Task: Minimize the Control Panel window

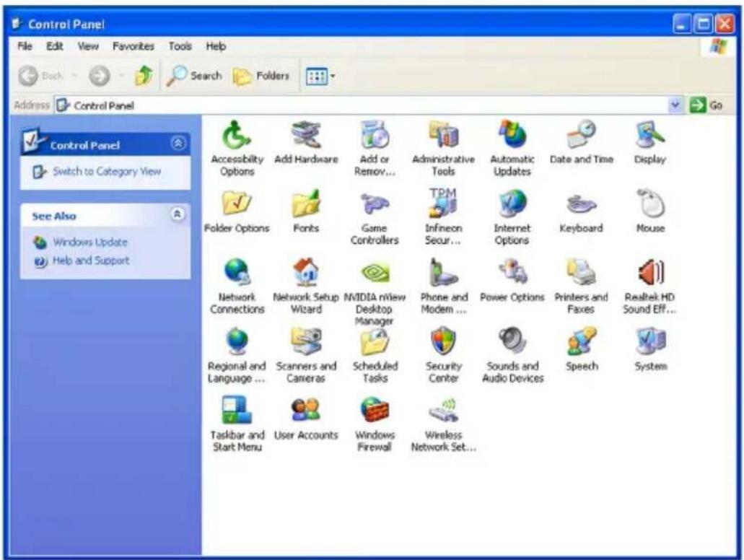Action: [682, 24]
